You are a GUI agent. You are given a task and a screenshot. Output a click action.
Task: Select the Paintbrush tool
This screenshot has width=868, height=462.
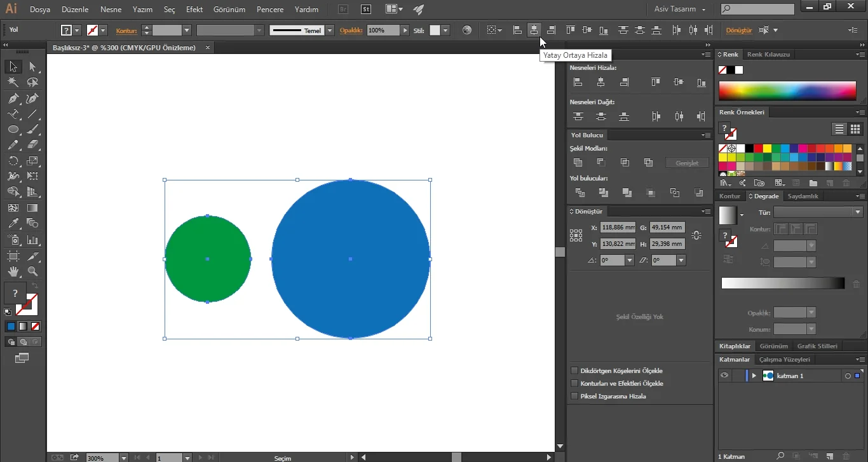pyautogui.click(x=32, y=130)
